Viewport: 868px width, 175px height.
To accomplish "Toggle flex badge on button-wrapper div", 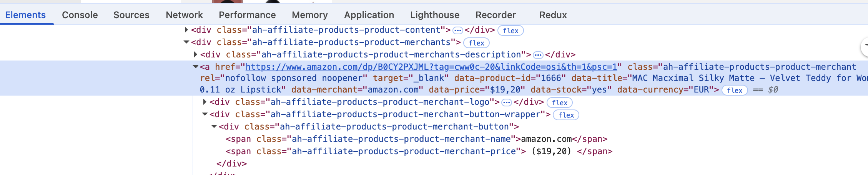I will [566, 115].
